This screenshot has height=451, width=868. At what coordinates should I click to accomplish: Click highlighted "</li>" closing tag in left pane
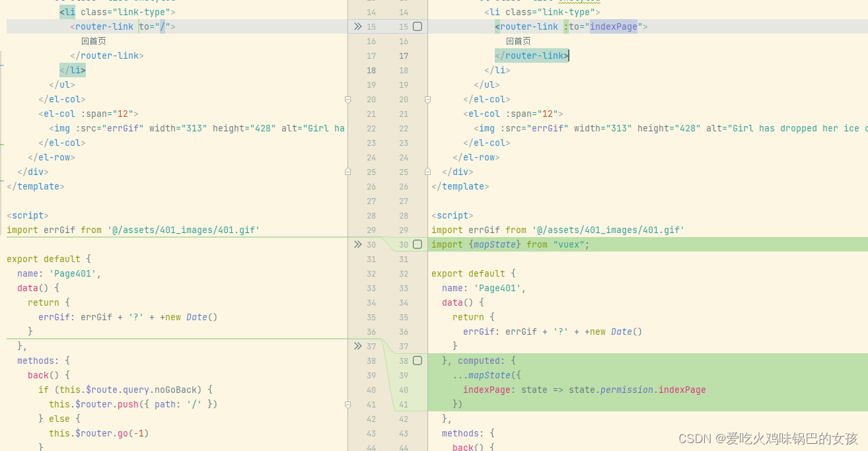(73, 70)
